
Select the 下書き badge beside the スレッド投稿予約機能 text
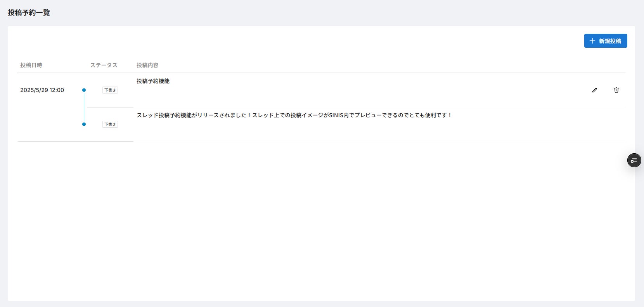110,124
